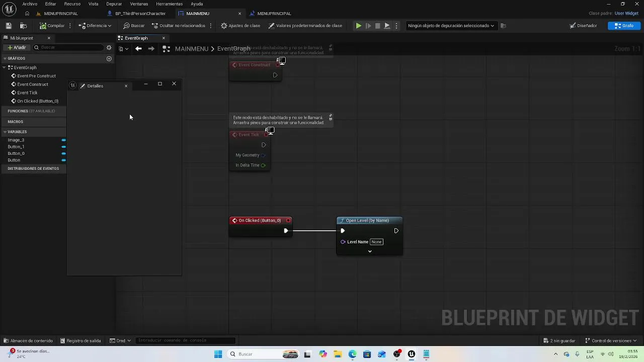Select the Distribuidores de eventos section
644x362 pixels.
(33, 168)
